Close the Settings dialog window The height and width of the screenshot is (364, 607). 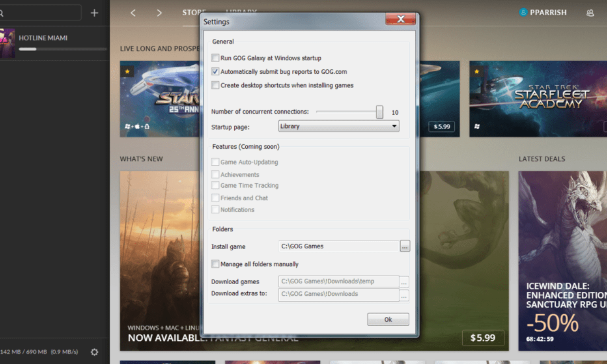point(401,19)
